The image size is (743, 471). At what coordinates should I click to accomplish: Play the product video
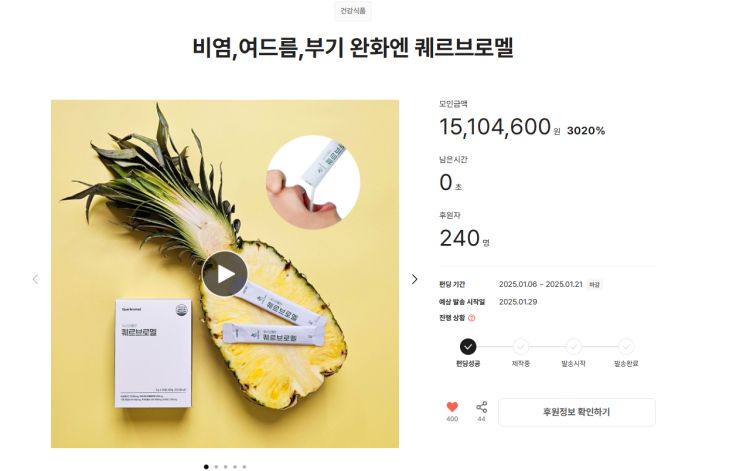click(225, 274)
